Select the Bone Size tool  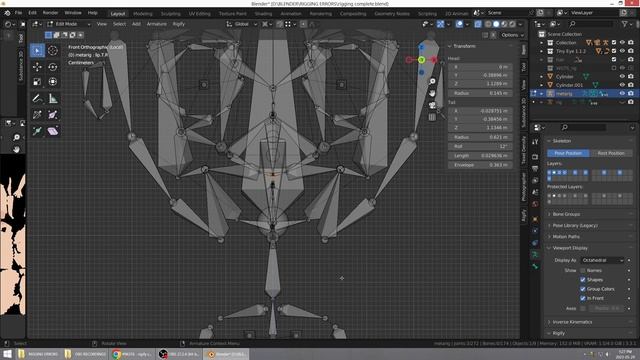point(53,115)
